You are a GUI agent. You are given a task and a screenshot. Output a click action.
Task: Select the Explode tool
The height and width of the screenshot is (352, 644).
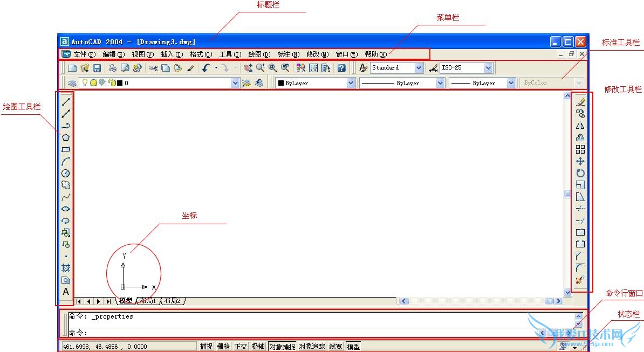[580, 280]
